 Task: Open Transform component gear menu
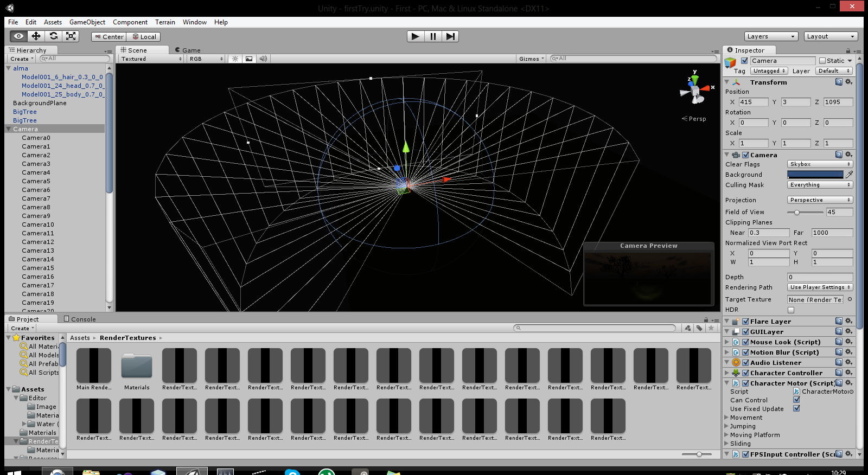(848, 82)
